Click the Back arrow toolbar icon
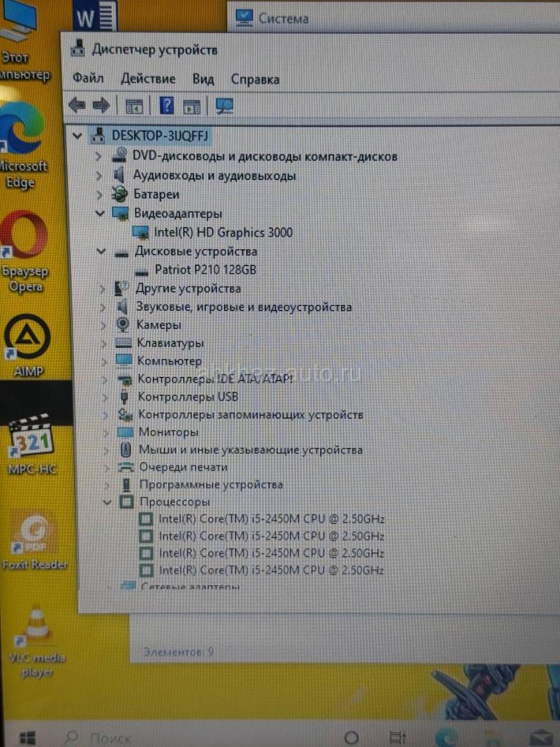This screenshot has width=560, height=747. [x=77, y=106]
